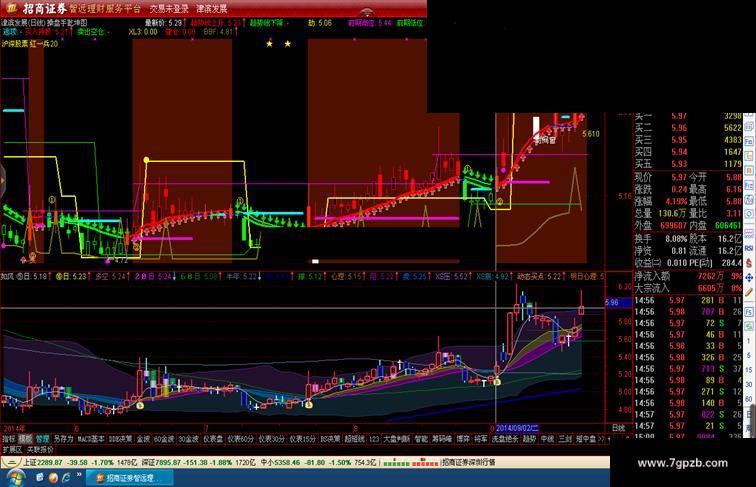The height and width of the screenshot is (487, 756).
Task: Click the 5.98 price marker on axis
Action: 619,302
